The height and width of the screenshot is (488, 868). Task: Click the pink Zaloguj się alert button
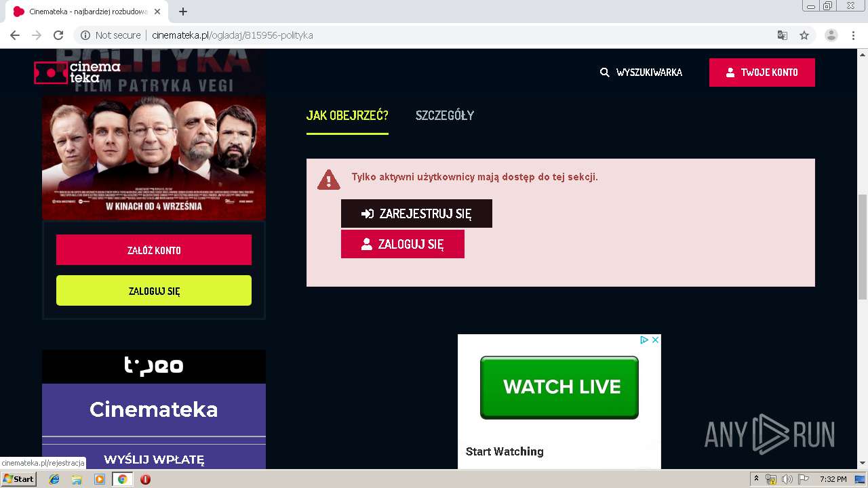tap(403, 244)
